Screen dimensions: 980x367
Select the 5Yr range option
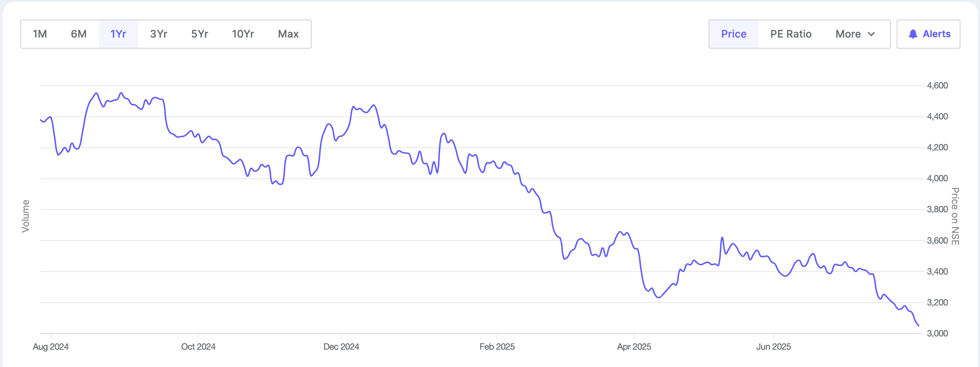point(199,34)
